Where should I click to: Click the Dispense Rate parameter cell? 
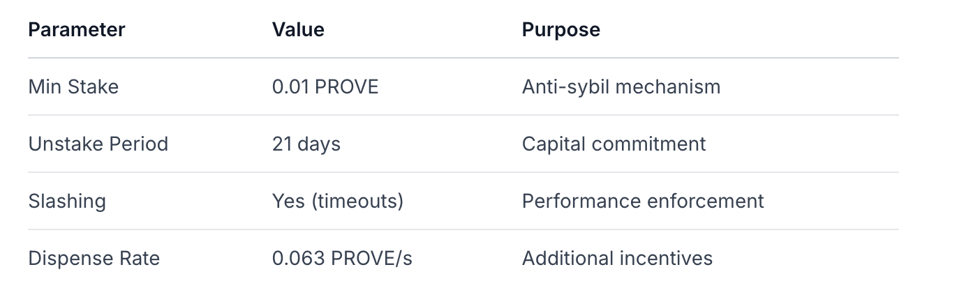tap(94, 259)
